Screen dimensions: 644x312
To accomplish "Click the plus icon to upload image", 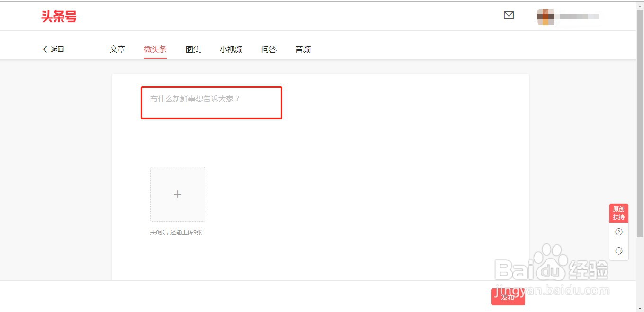I will (178, 194).
